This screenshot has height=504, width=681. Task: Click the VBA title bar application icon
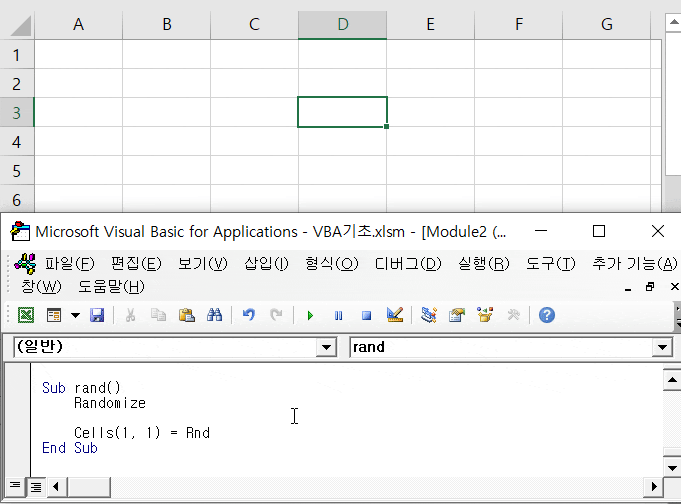(20, 231)
